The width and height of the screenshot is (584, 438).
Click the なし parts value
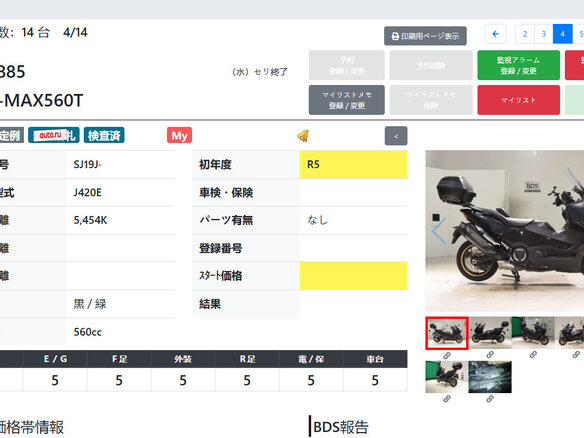point(317,220)
